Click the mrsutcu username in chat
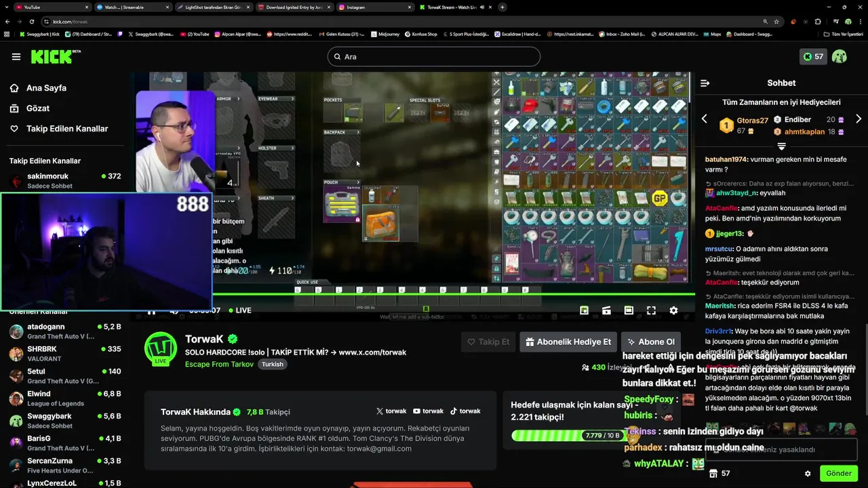868x488 pixels. (x=719, y=249)
